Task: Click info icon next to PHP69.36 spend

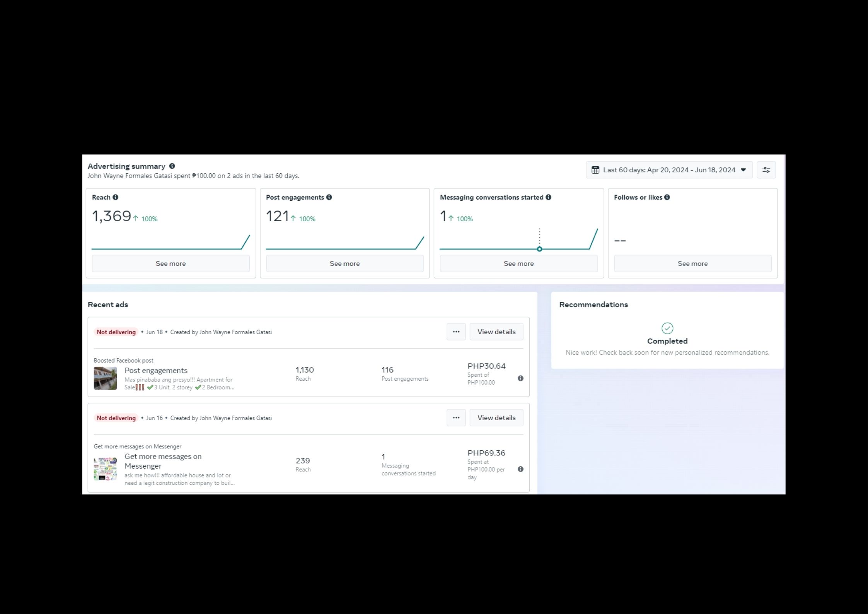Action: 520,469
